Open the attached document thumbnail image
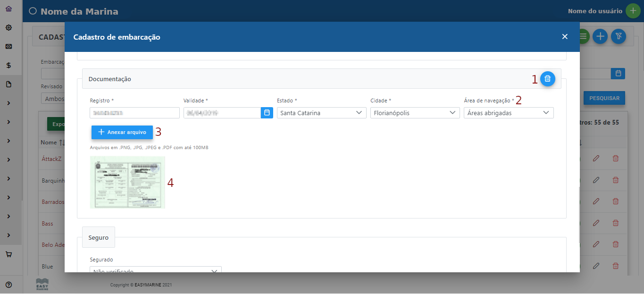 click(x=127, y=182)
